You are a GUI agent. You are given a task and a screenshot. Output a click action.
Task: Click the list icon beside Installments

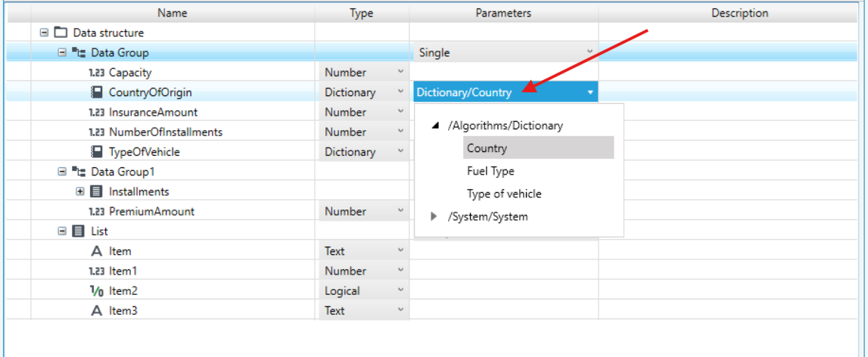coord(96,191)
